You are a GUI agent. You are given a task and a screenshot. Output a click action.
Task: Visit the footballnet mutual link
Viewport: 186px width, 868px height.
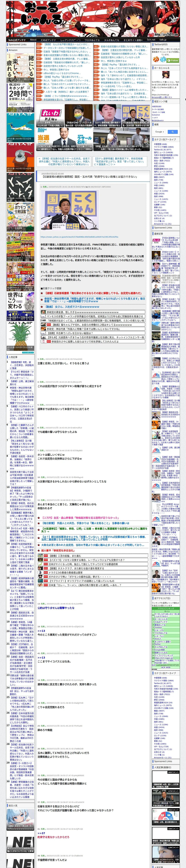156,115
